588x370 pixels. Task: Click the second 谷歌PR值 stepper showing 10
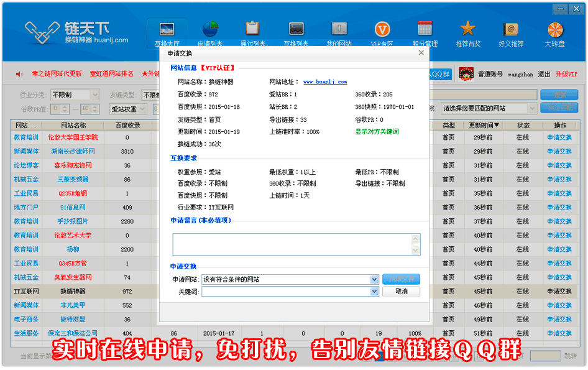[x=90, y=109]
